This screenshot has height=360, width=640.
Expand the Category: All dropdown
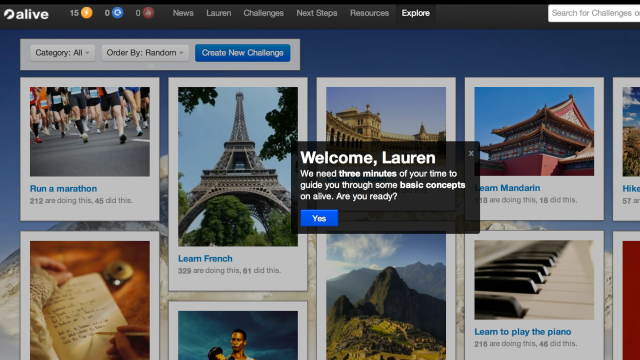(62, 53)
